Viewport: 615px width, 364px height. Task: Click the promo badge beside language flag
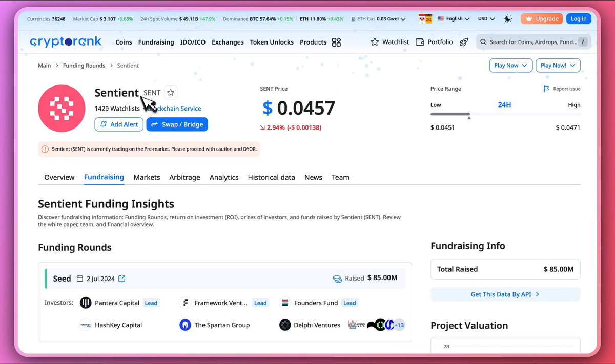[425, 19]
